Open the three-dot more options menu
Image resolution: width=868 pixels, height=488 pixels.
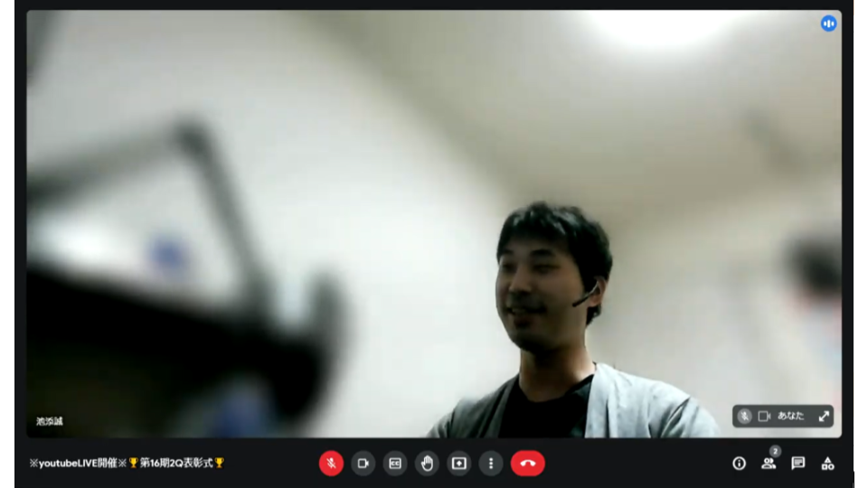tap(491, 463)
